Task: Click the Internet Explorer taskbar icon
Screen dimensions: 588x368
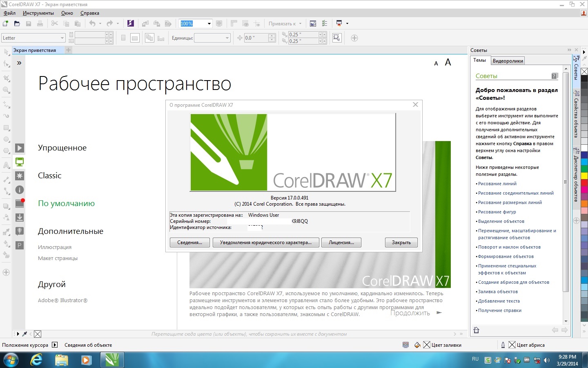Action: click(x=37, y=360)
